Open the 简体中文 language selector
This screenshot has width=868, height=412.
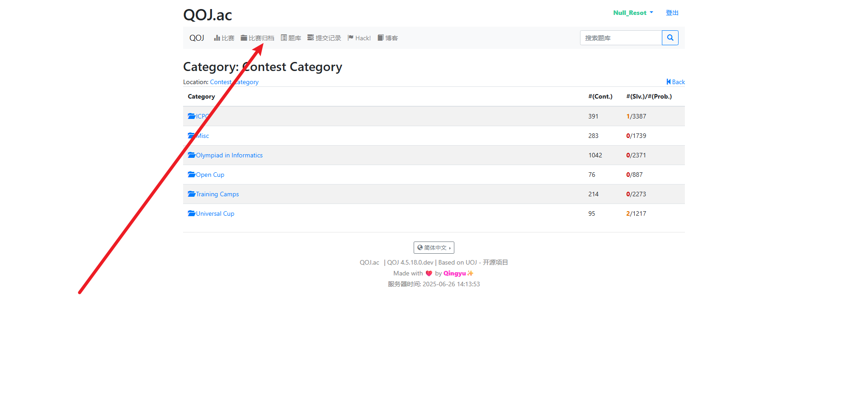(434, 247)
